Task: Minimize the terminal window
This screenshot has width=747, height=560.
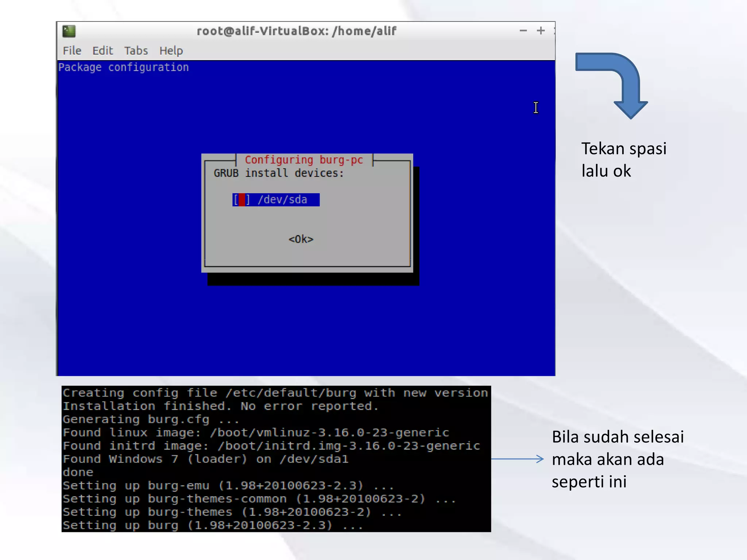Action: click(x=523, y=31)
